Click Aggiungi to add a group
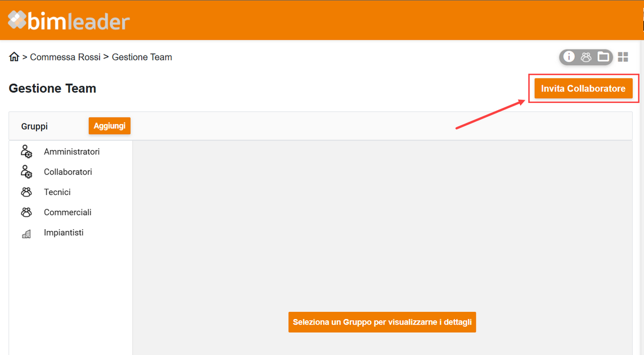Screen dimensions: 644x355 (110, 126)
